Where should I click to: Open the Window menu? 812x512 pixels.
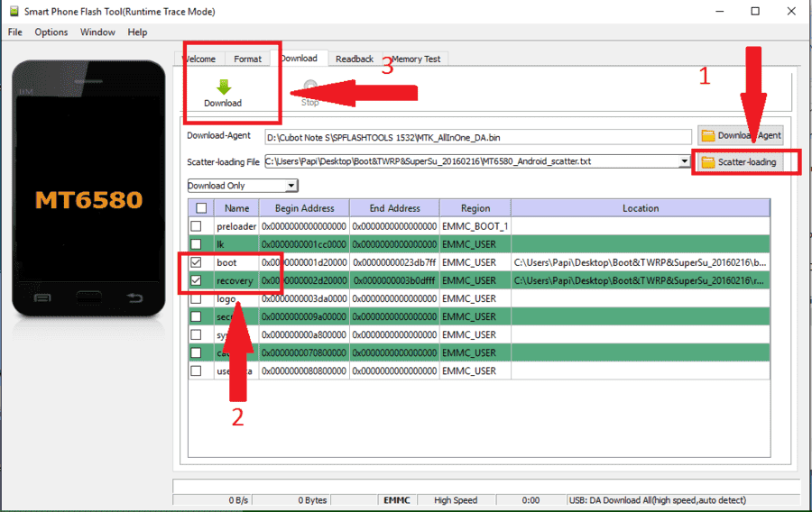pyautogui.click(x=97, y=32)
